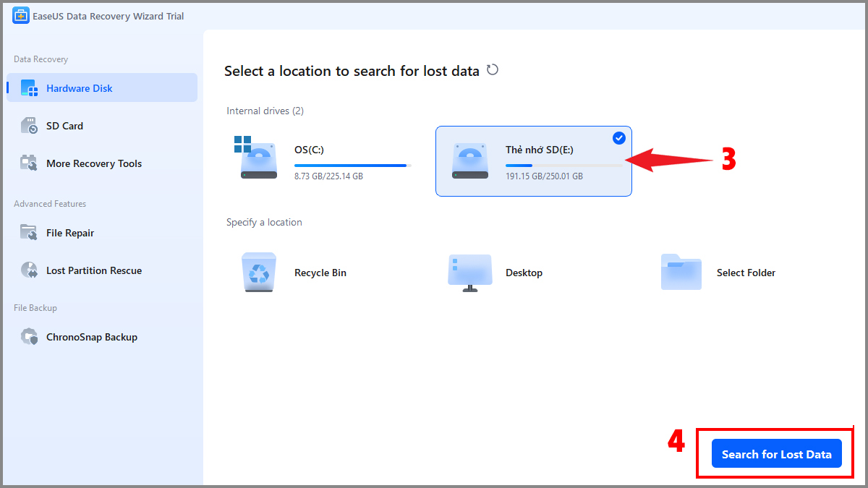868x488 pixels.
Task: Open the SD Card section
Action: tap(102, 126)
